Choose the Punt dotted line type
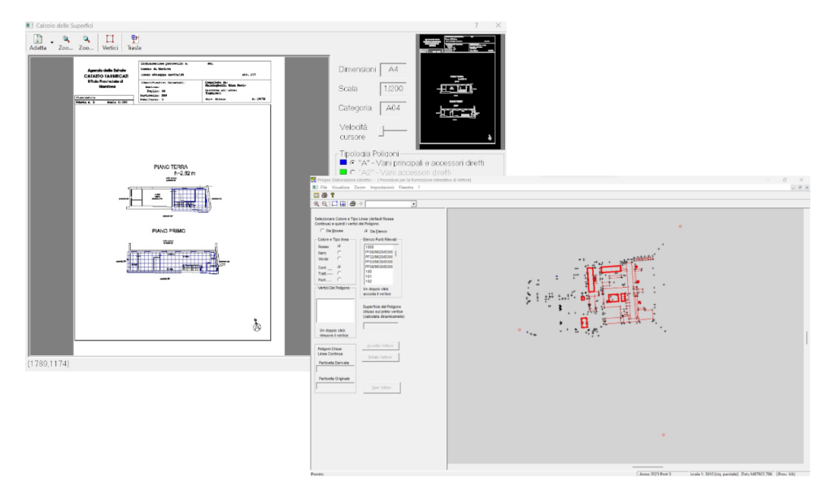The width and height of the screenshot is (833, 504). 339,280
